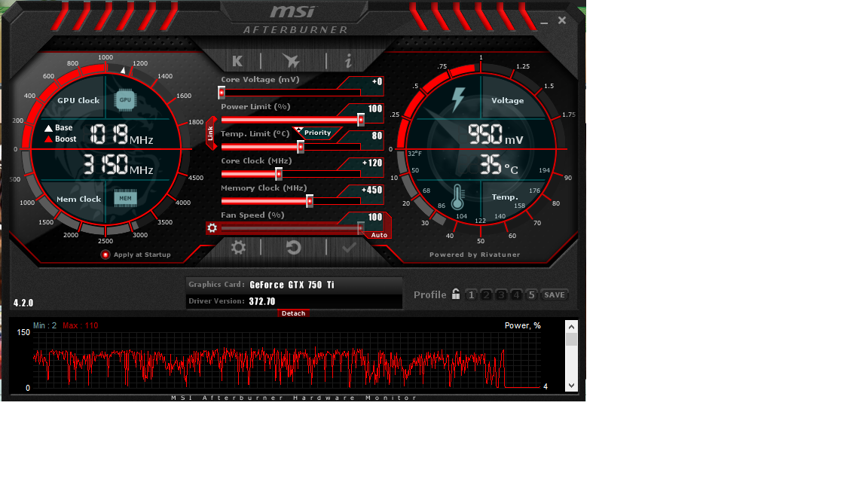Select profile slot 3
The height and width of the screenshot is (488, 868).
click(x=501, y=295)
